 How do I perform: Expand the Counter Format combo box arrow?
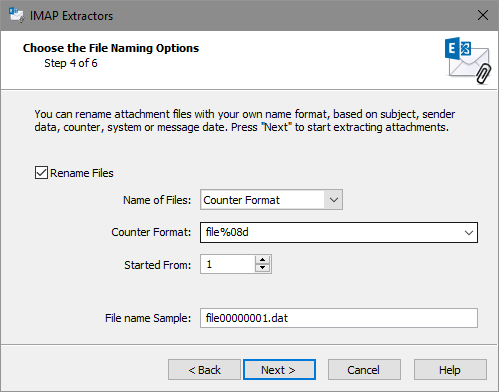click(469, 232)
